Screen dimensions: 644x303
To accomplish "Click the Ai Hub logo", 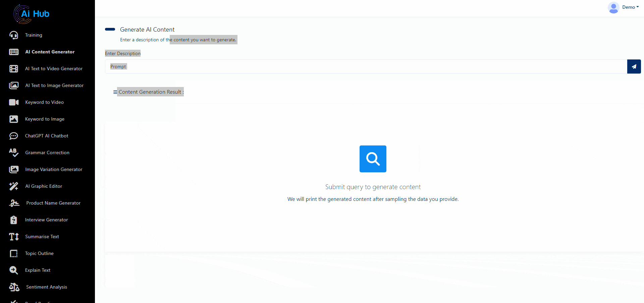I will pos(32,14).
